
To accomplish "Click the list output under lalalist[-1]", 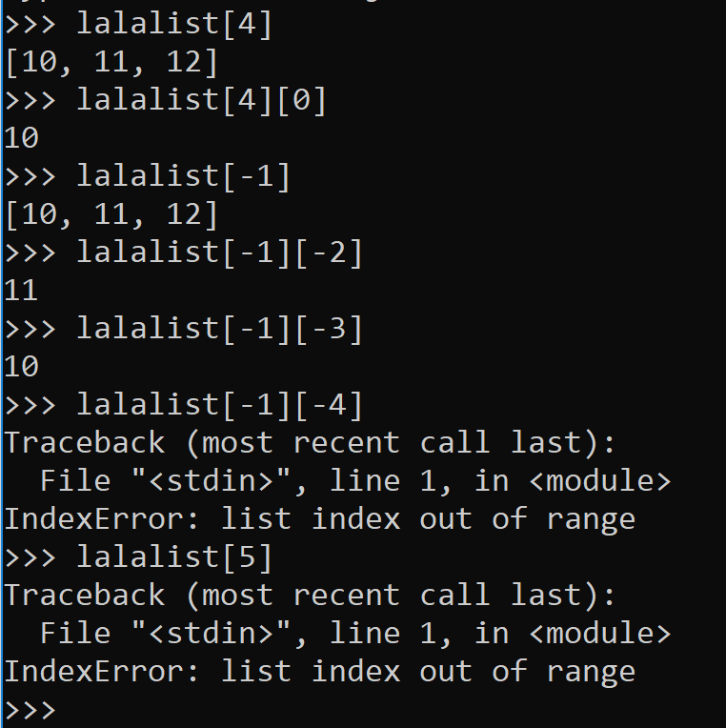I will coord(111,214).
